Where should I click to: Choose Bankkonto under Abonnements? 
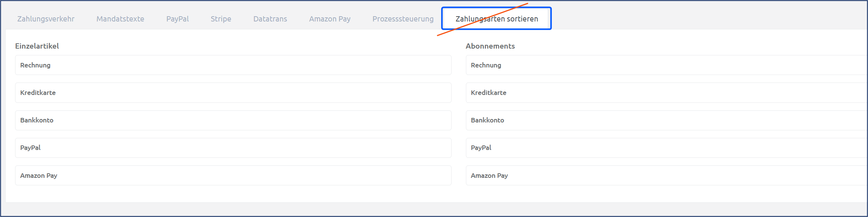[x=666, y=120]
